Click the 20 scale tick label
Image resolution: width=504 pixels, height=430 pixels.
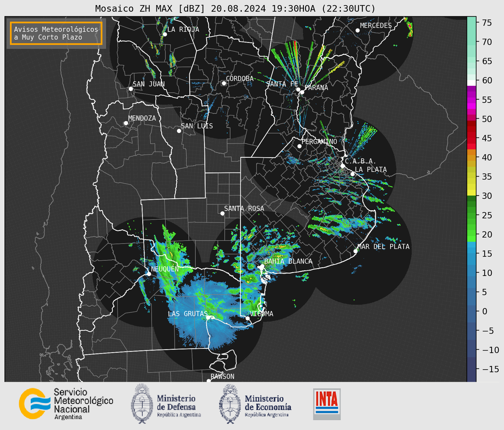click(486, 234)
